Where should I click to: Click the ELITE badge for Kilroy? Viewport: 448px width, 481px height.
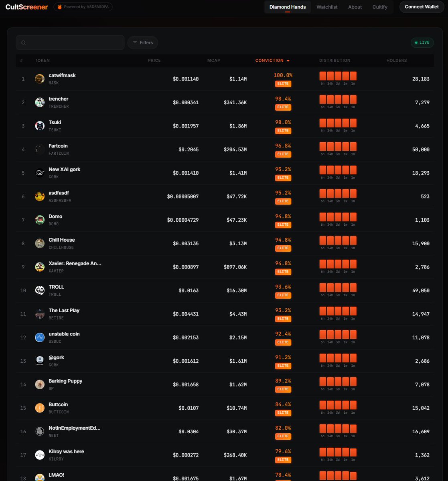point(283,459)
